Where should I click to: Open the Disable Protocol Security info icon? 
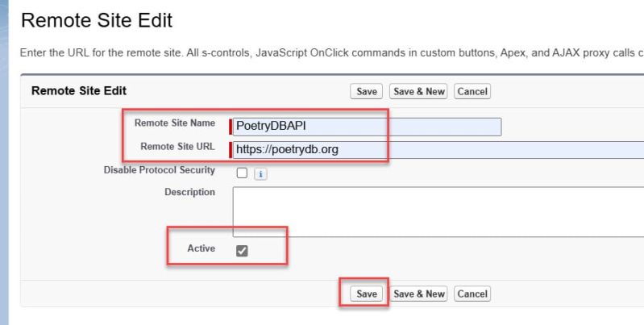point(260,174)
